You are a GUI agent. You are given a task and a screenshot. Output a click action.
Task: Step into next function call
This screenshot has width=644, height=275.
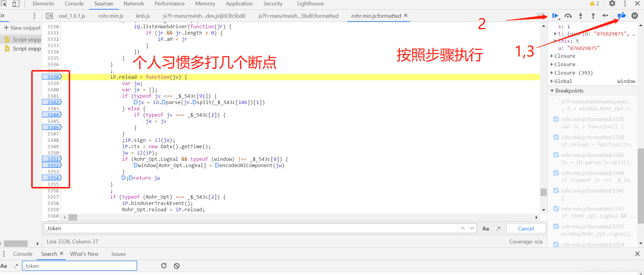point(581,16)
